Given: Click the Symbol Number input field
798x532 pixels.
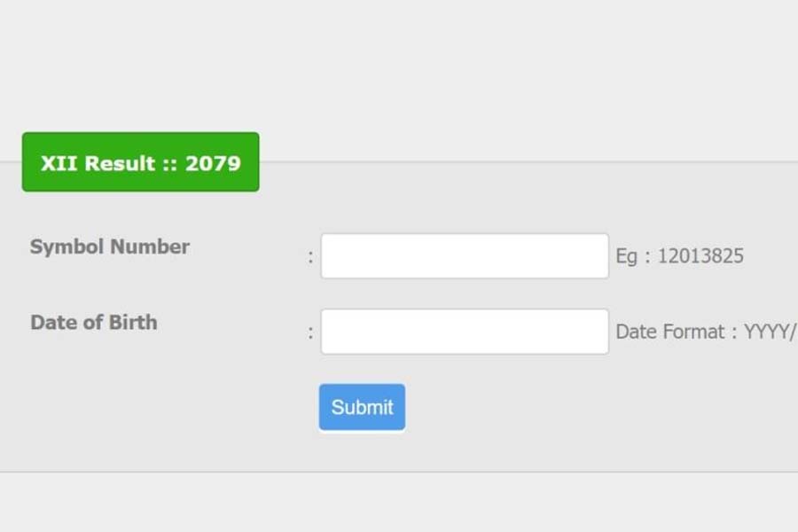Looking at the screenshot, I should (x=465, y=256).
